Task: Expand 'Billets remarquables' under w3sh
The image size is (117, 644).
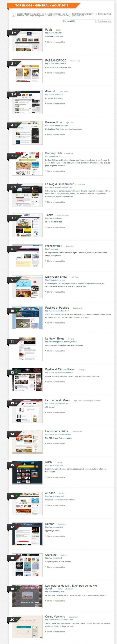Action: [55, 477]
